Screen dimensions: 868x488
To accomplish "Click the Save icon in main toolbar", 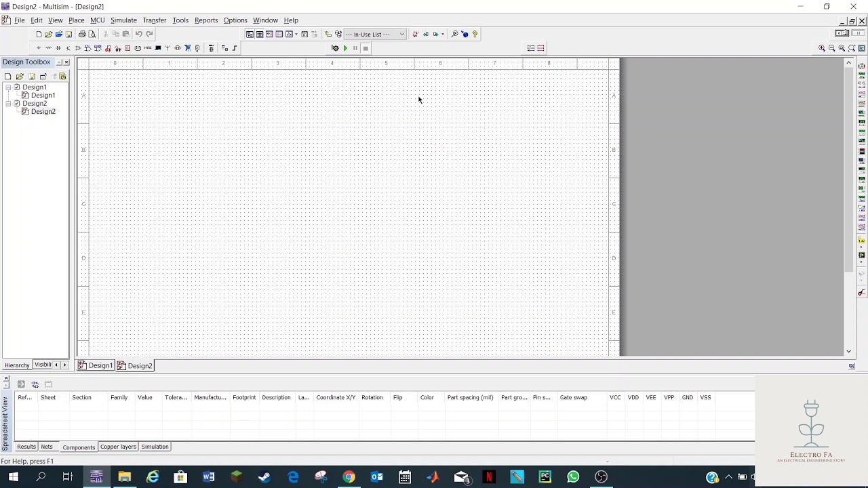I will 68,34.
